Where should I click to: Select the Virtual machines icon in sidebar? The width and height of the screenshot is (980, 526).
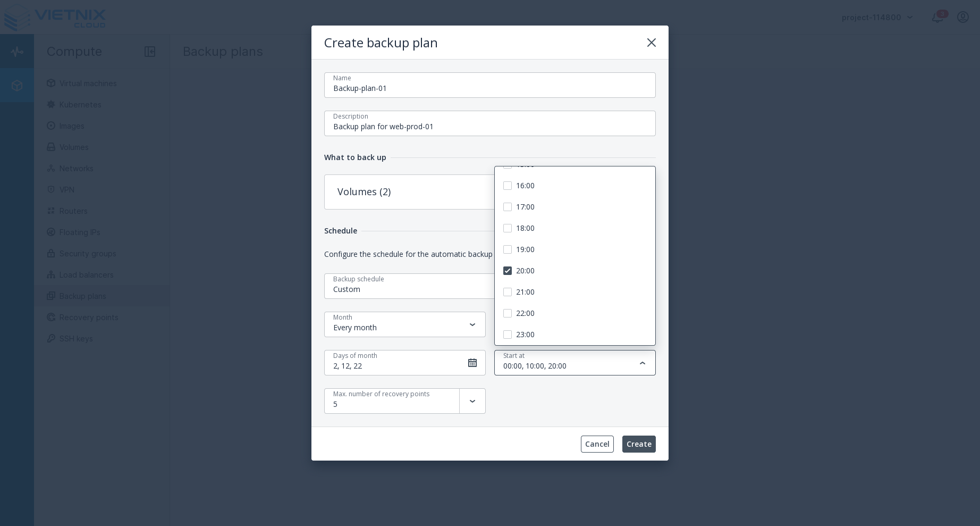point(51,84)
